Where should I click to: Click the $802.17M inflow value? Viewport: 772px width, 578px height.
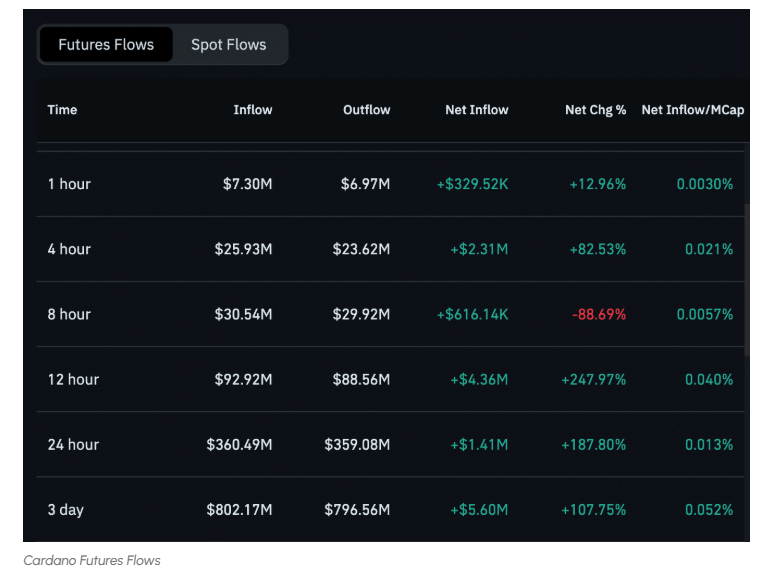(x=239, y=510)
